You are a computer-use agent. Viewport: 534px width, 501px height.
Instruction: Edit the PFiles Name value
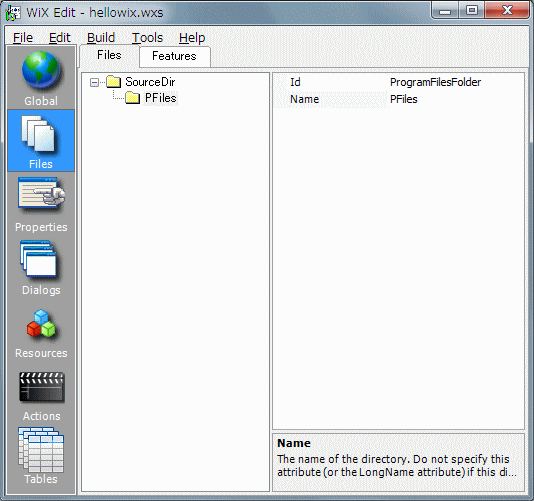[x=404, y=99]
